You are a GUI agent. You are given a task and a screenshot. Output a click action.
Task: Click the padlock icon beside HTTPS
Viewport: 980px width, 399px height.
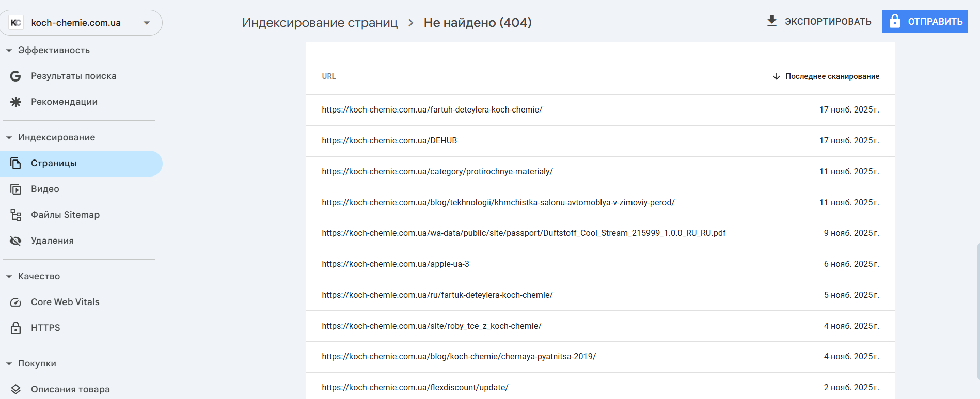[x=16, y=328]
